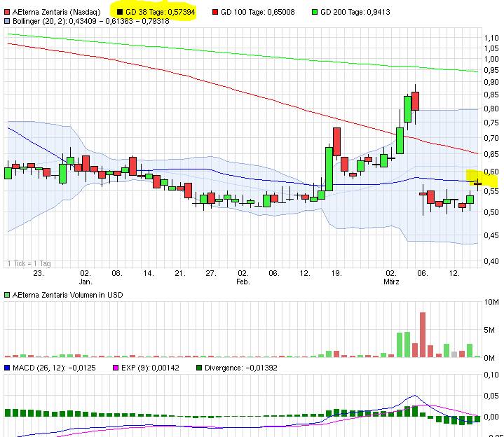Click the '27.' date axis label

211,273
